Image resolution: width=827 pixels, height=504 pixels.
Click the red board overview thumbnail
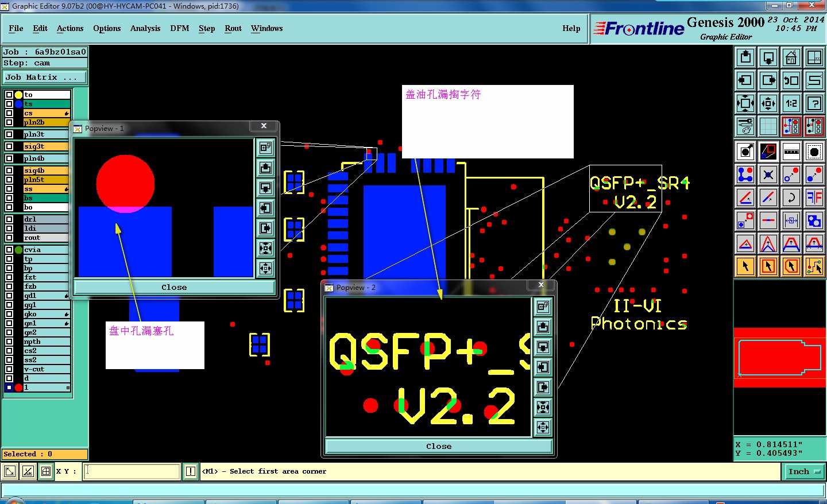tap(780, 358)
